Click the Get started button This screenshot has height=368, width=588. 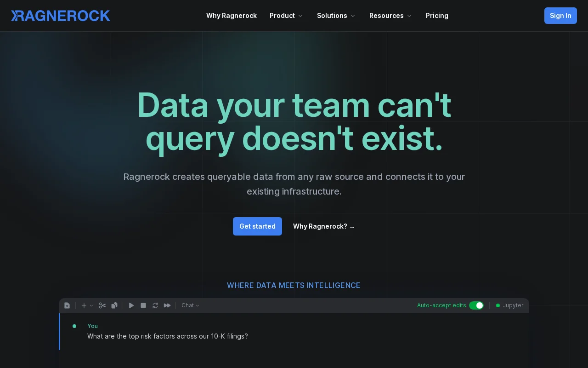pyautogui.click(x=257, y=226)
